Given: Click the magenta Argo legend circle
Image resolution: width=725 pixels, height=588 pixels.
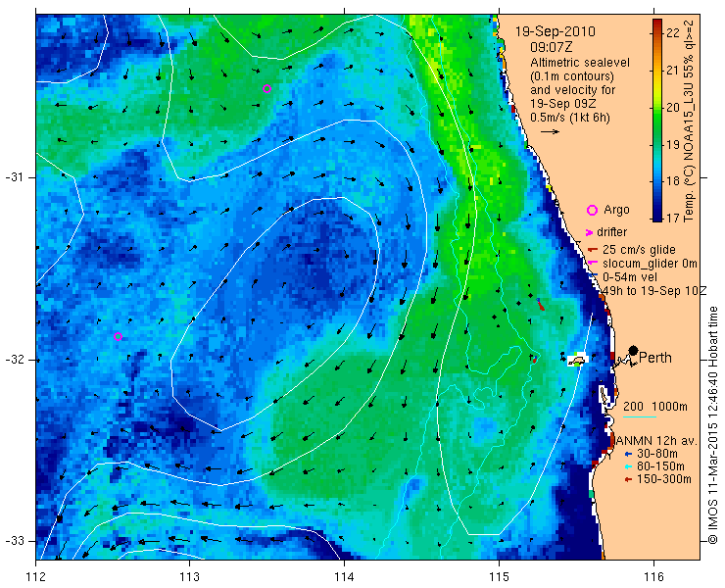Looking at the screenshot, I should pyautogui.click(x=592, y=211).
